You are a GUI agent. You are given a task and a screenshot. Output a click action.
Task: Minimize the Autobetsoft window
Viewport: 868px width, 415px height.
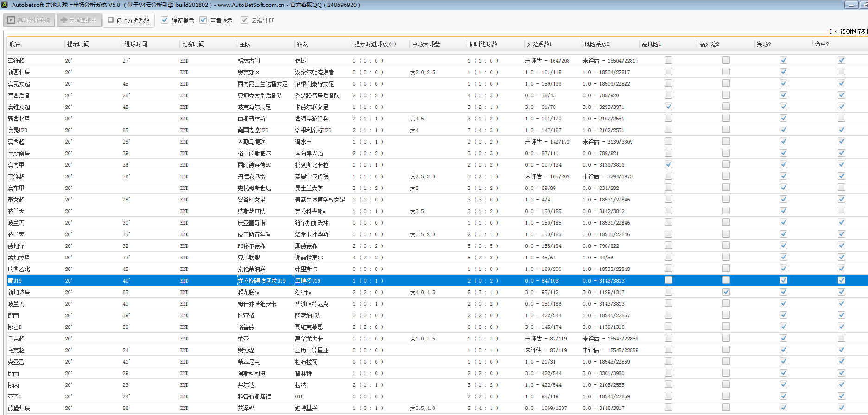[x=851, y=5]
